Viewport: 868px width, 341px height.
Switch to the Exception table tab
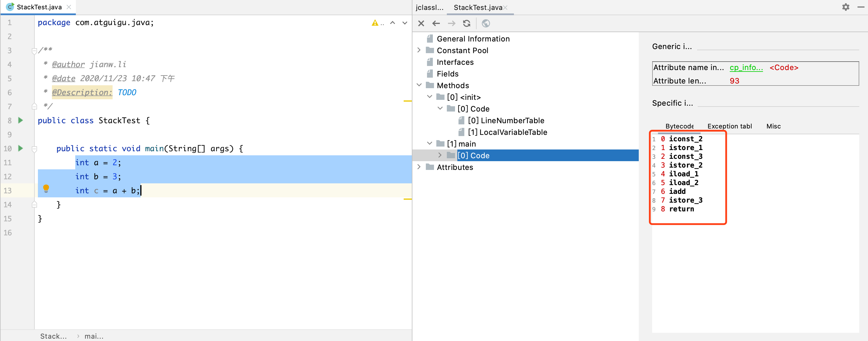729,126
